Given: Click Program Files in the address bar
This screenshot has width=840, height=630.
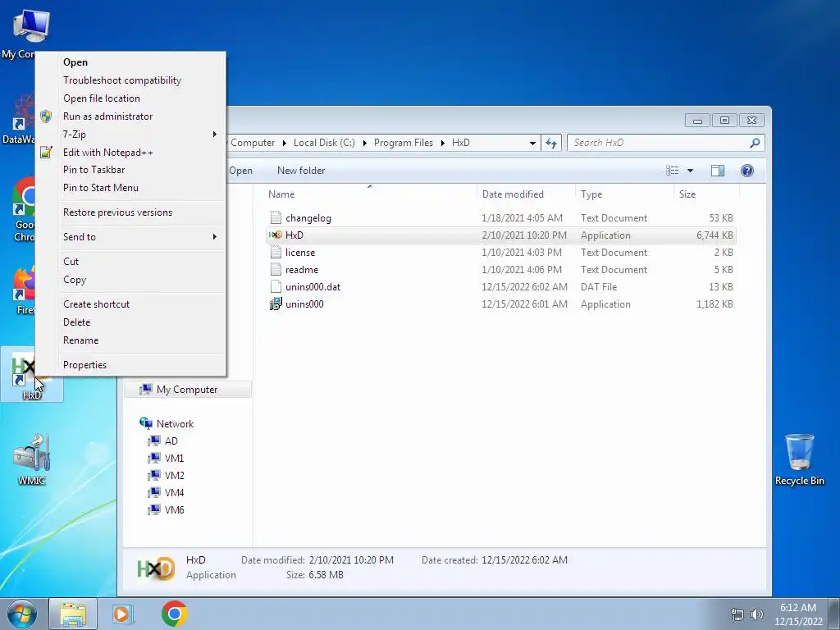Looking at the screenshot, I should tap(404, 143).
